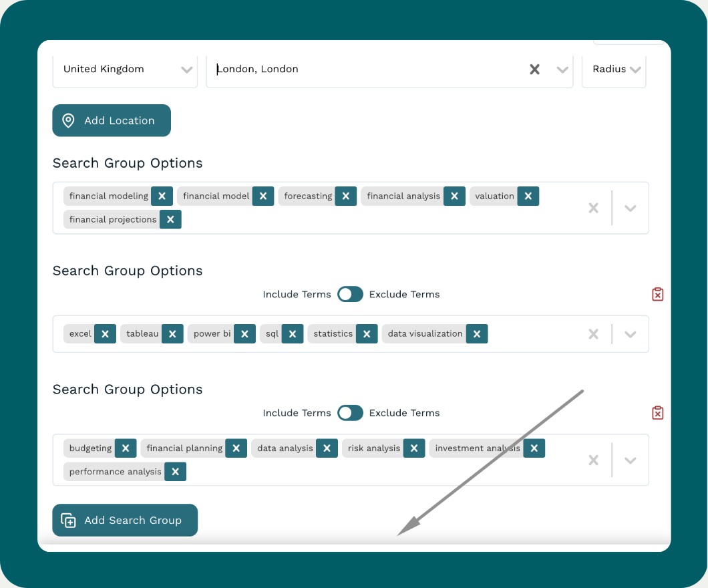Clear all terms in the excel group
Image resolution: width=708 pixels, height=588 pixels.
point(593,333)
